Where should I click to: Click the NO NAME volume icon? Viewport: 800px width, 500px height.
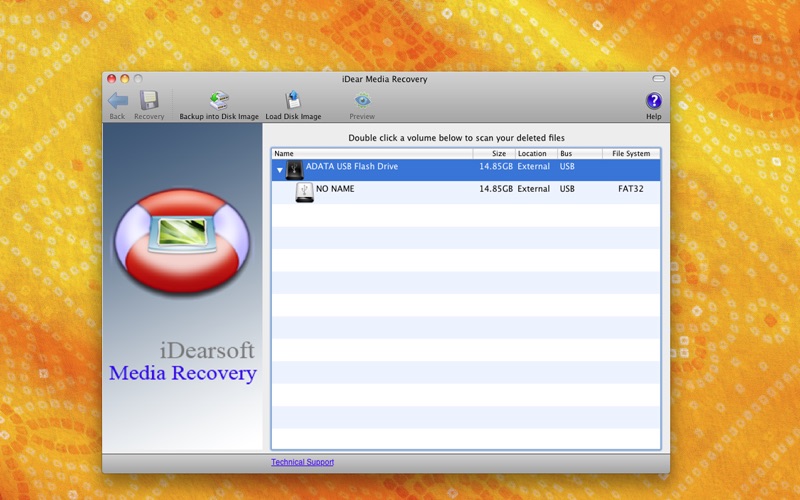(305, 192)
